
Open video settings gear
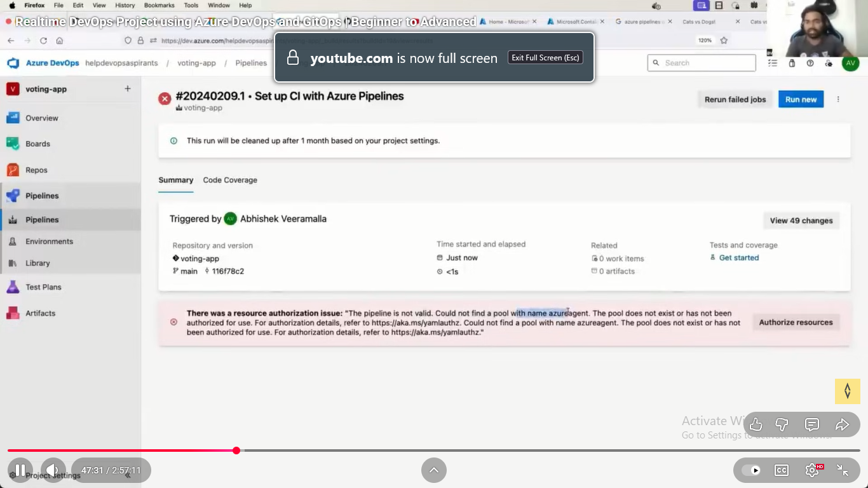pyautogui.click(x=812, y=470)
